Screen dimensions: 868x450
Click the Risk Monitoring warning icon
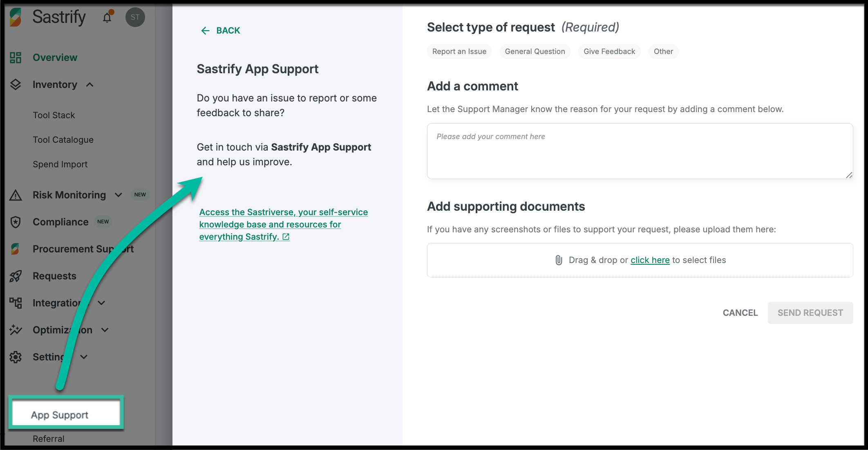click(16, 195)
